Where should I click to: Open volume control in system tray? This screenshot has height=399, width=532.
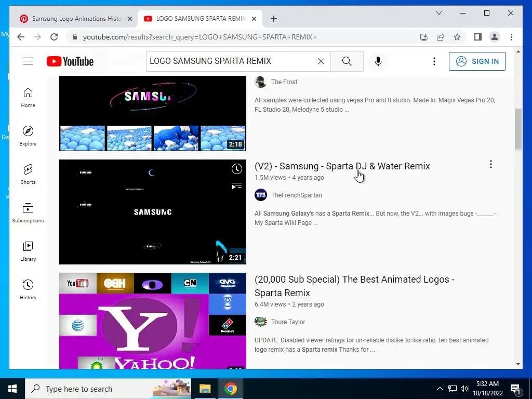[x=464, y=389]
